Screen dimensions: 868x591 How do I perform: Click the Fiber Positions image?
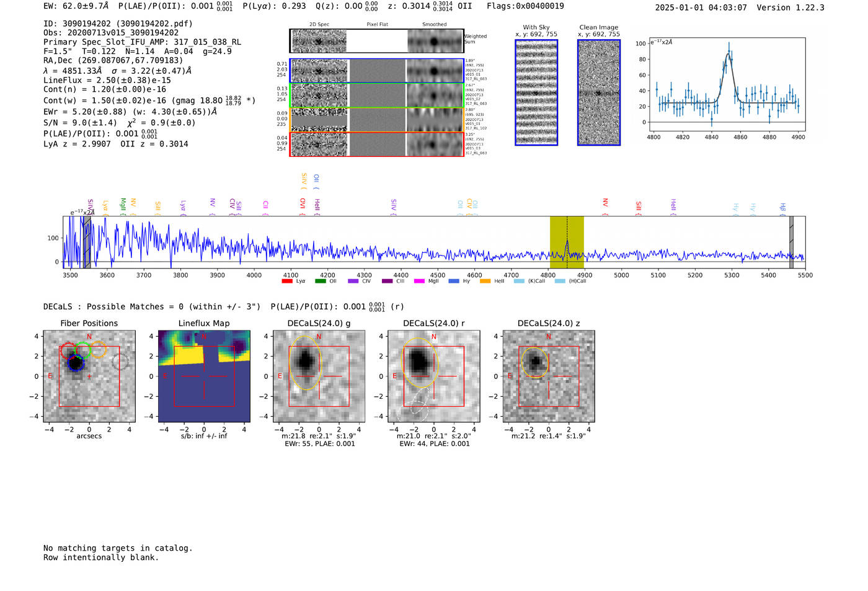89,376
